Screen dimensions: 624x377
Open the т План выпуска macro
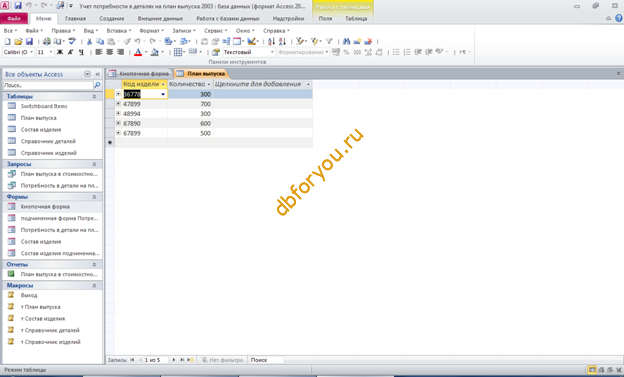pyautogui.click(x=41, y=307)
